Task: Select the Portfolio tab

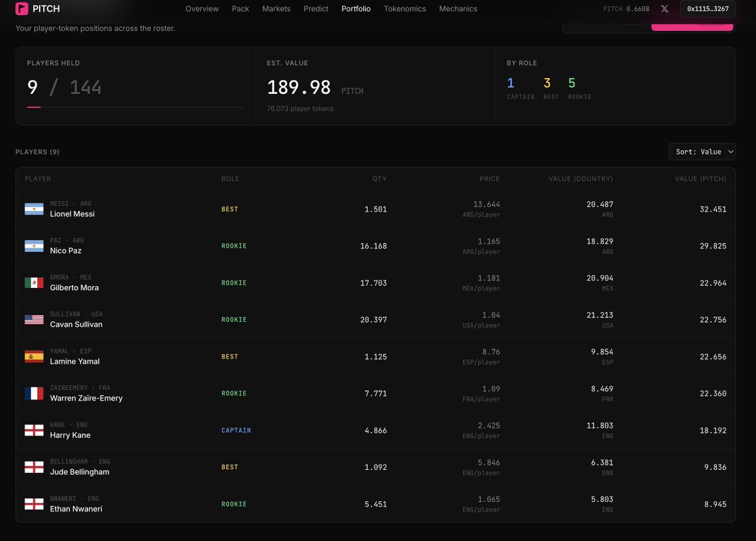Action: click(x=356, y=9)
